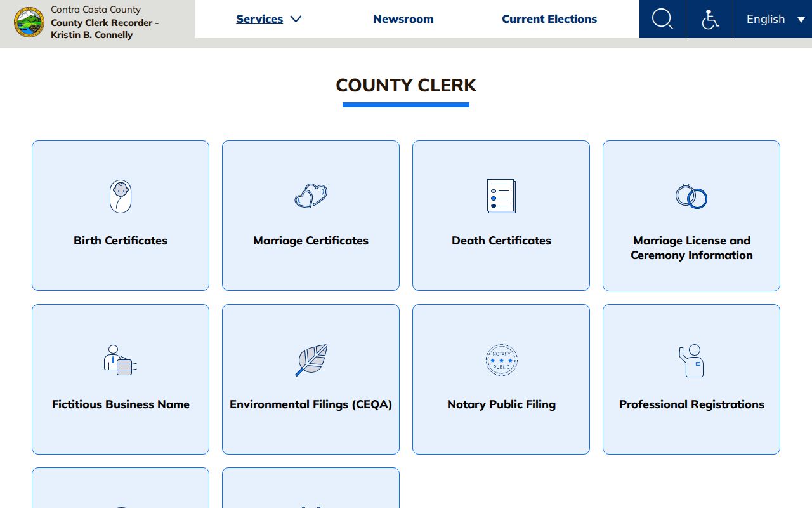Click County Clerk Recorder Kristin B. Connelly title
812x508 pixels.
[x=105, y=29]
